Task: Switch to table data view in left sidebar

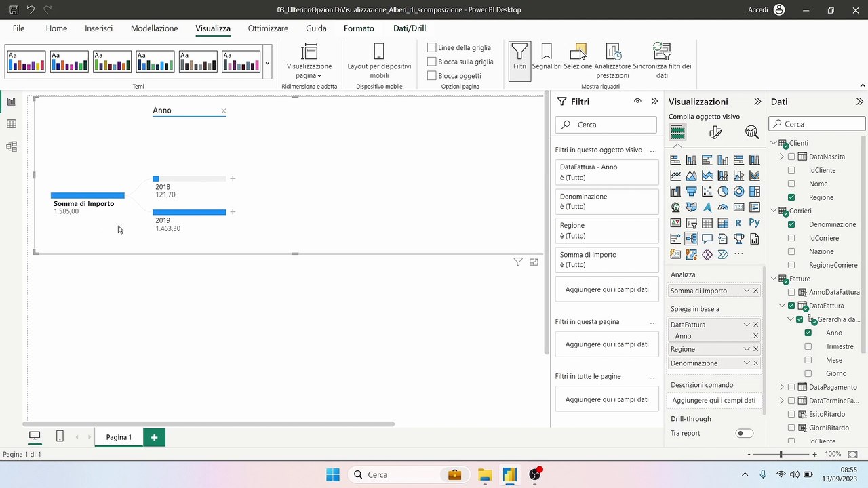Action: (12, 124)
